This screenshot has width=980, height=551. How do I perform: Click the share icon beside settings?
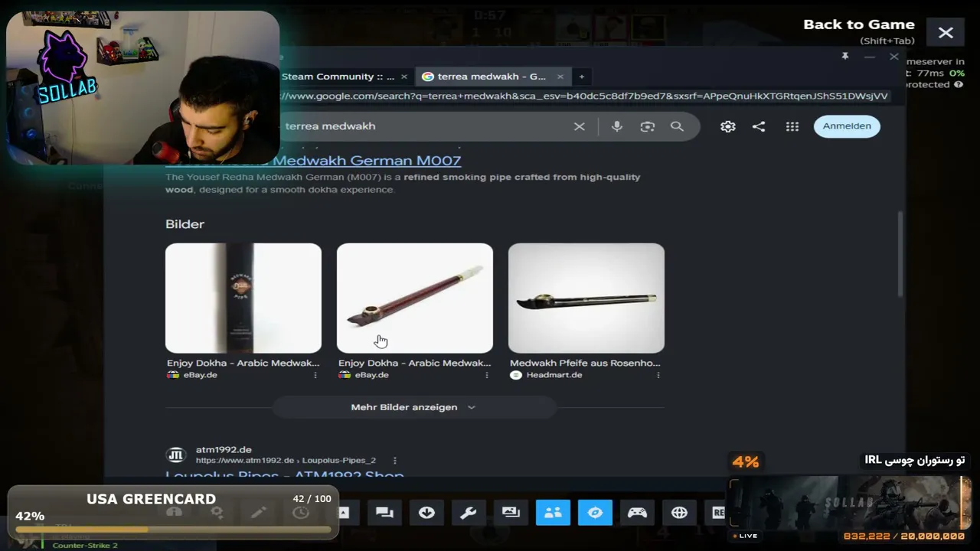pos(759,126)
